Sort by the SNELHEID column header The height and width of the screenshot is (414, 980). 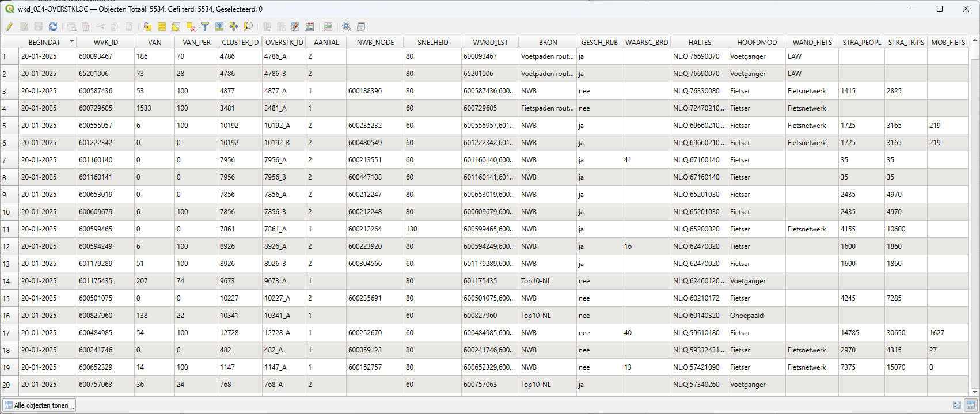(432, 42)
